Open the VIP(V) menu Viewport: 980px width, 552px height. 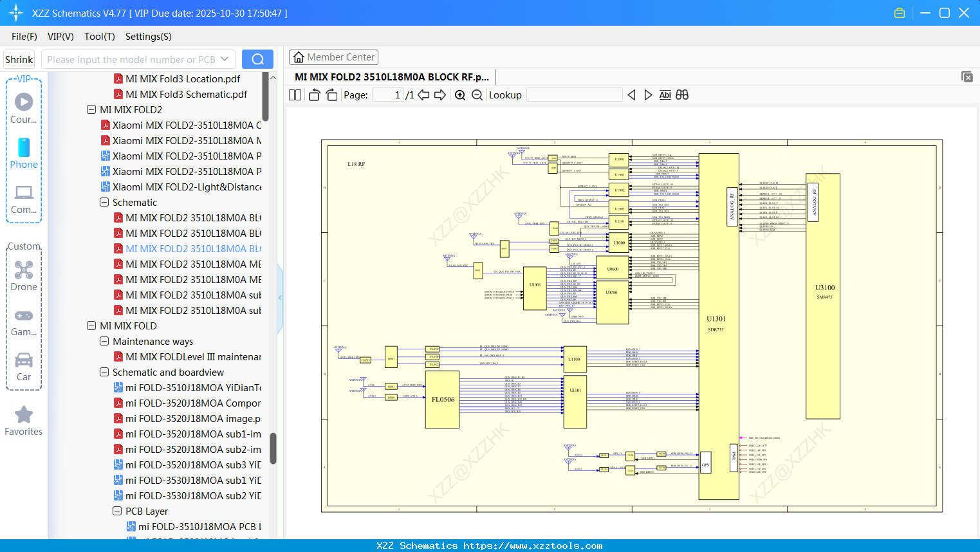click(x=60, y=37)
